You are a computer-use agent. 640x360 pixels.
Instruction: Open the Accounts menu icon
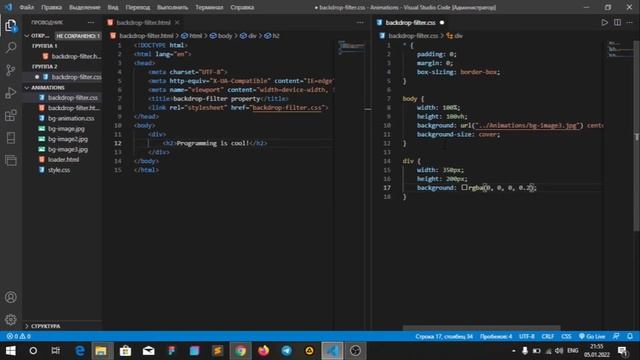click(x=11, y=297)
